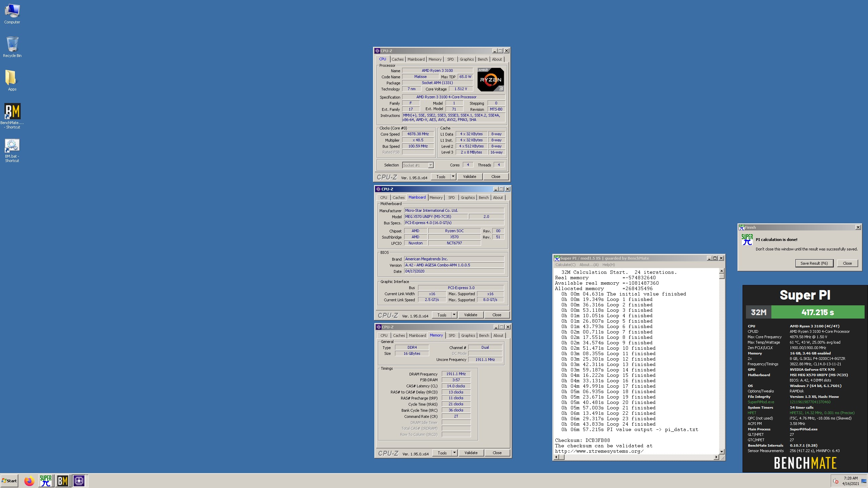
Task: Click Close button in bottom CPU-Z window
Action: coord(497,453)
